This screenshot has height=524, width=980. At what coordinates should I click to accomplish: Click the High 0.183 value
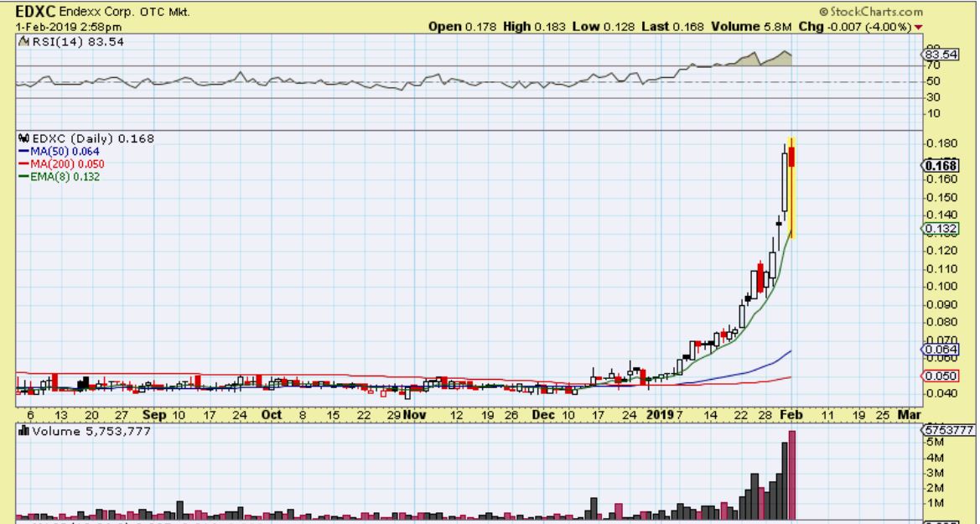click(x=534, y=27)
